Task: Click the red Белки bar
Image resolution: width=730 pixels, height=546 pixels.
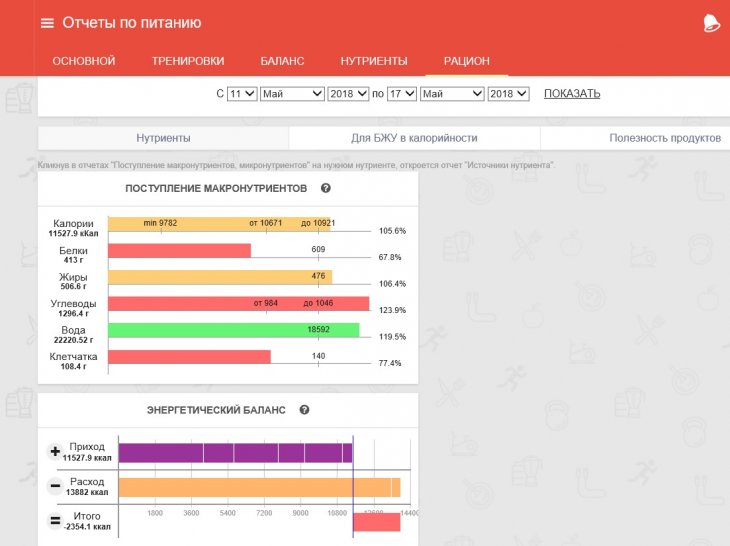Action: [x=179, y=251]
